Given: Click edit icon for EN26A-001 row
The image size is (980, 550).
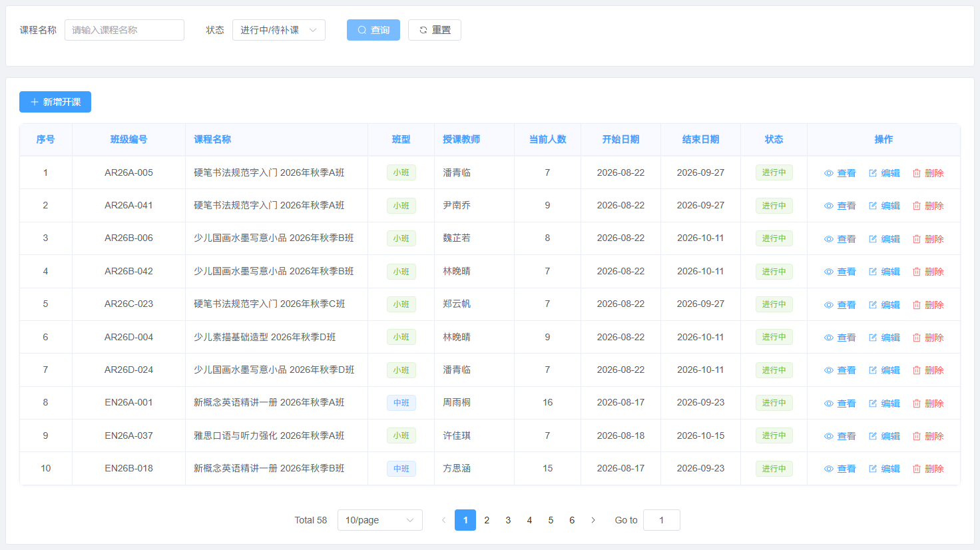Looking at the screenshot, I should click(873, 404).
